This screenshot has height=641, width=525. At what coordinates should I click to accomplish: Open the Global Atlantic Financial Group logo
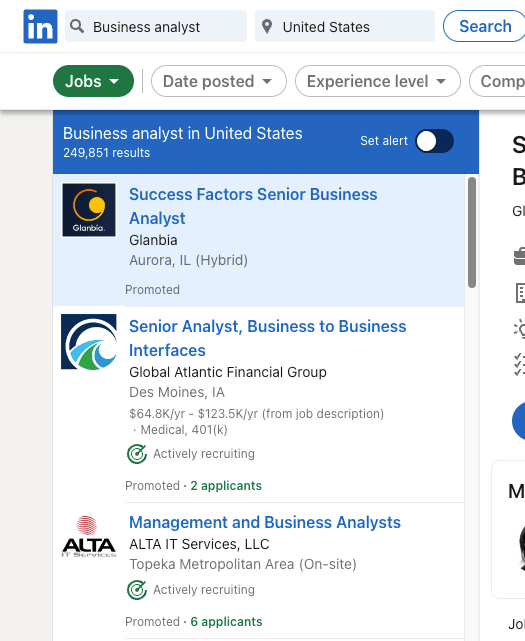tap(89, 342)
